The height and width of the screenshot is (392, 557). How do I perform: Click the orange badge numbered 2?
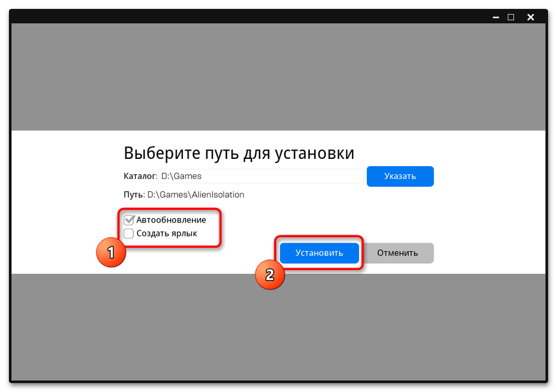coord(269,275)
